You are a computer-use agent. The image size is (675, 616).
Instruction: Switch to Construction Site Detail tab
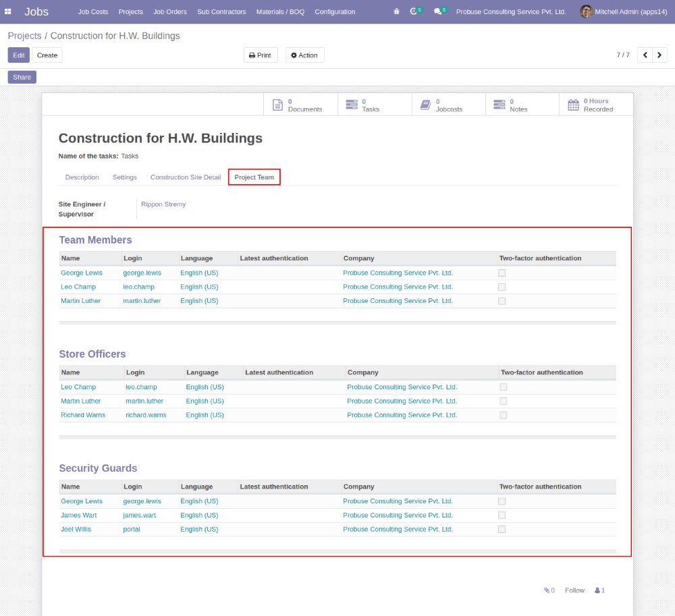coord(185,177)
